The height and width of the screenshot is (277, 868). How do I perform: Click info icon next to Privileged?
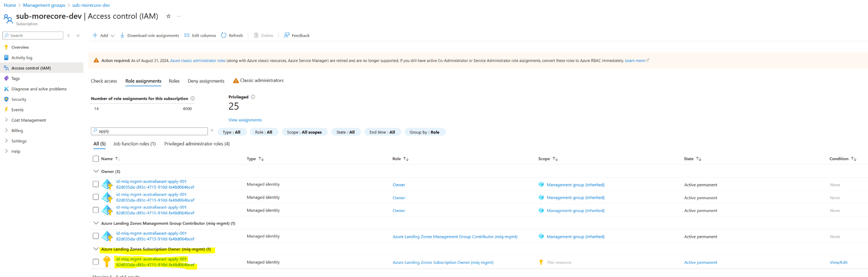253,97
